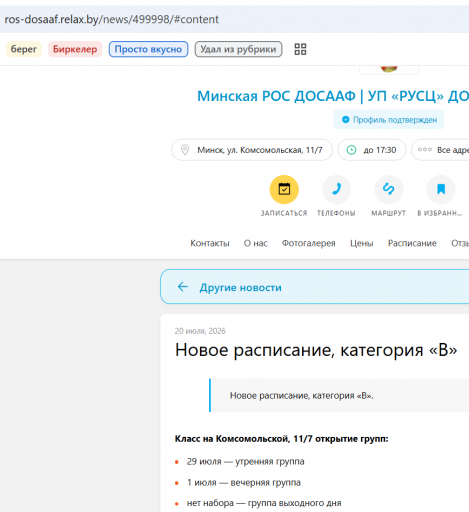Switch to the Фотогалерея tab
469x512 pixels.
(309, 243)
